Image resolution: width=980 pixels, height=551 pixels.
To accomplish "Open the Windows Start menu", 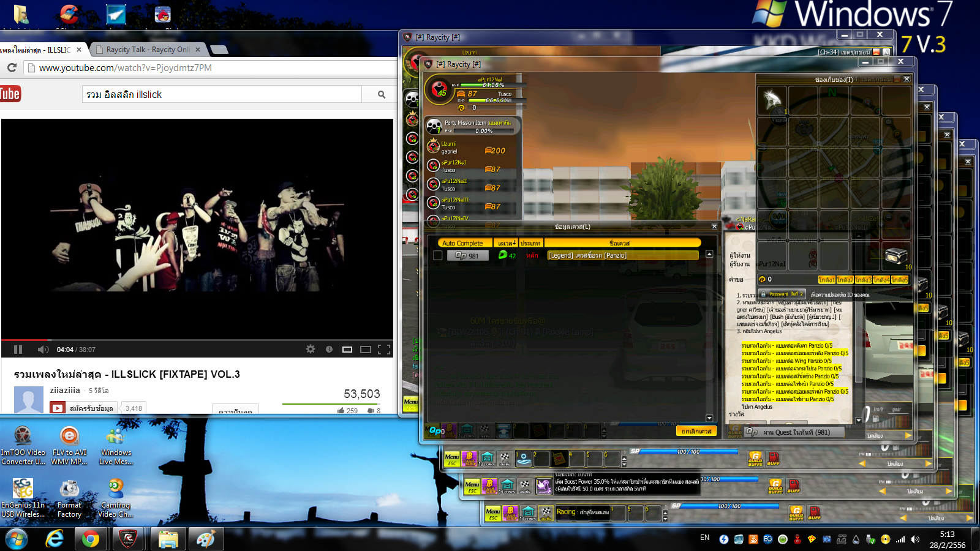I will pyautogui.click(x=17, y=539).
